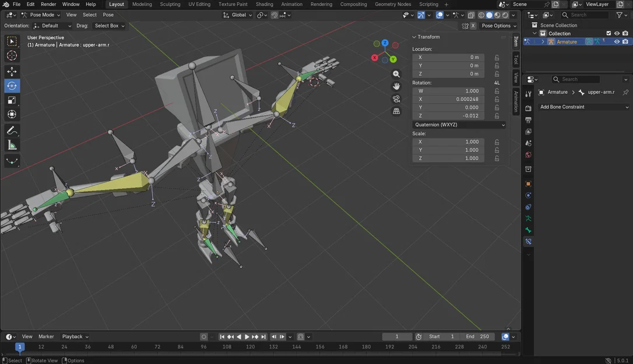
Task: Open the Bone properties tab
Action: (529, 230)
